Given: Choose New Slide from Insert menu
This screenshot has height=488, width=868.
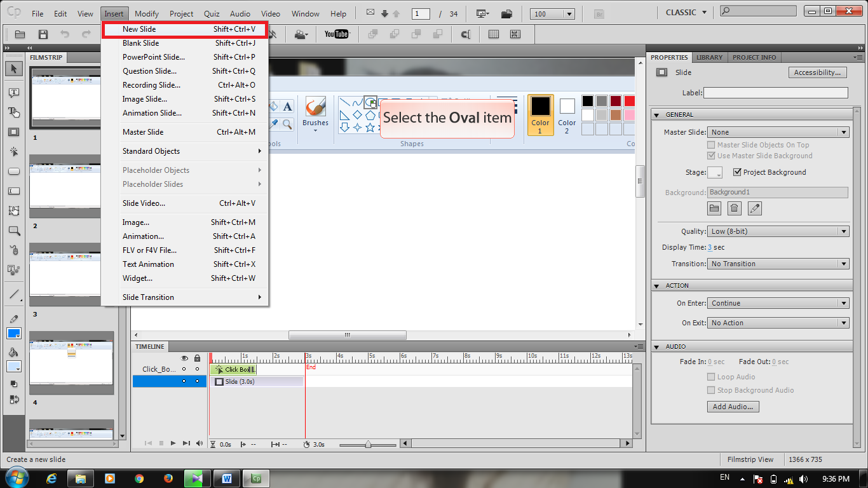Looking at the screenshot, I should pos(185,29).
